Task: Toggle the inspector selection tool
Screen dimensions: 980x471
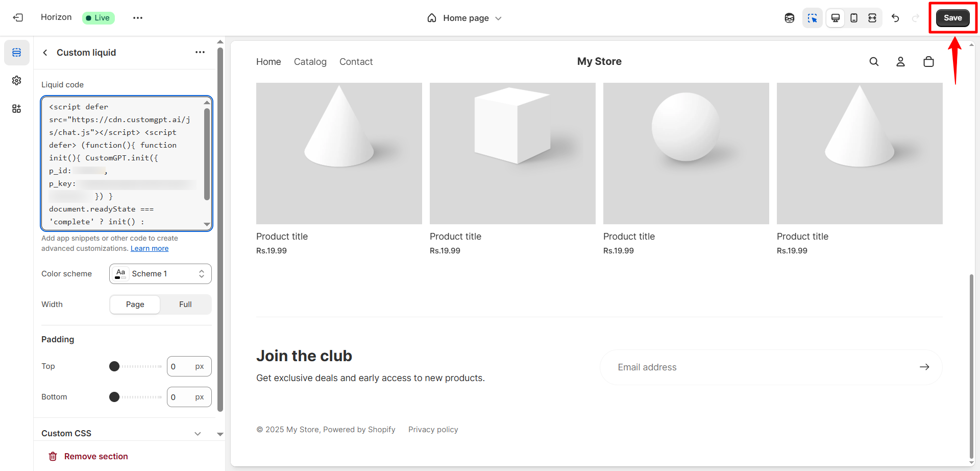Action: click(x=813, y=18)
